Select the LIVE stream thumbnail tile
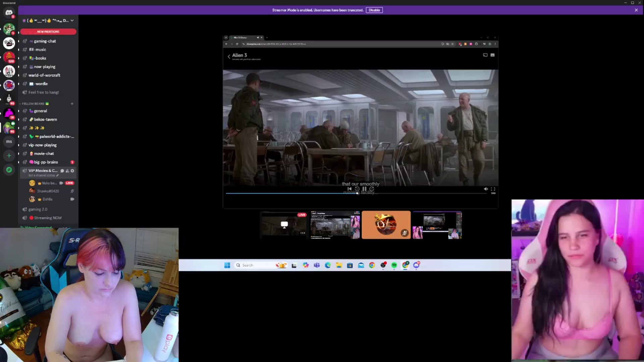Image resolution: width=644 pixels, height=362 pixels. pyautogui.click(x=284, y=225)
